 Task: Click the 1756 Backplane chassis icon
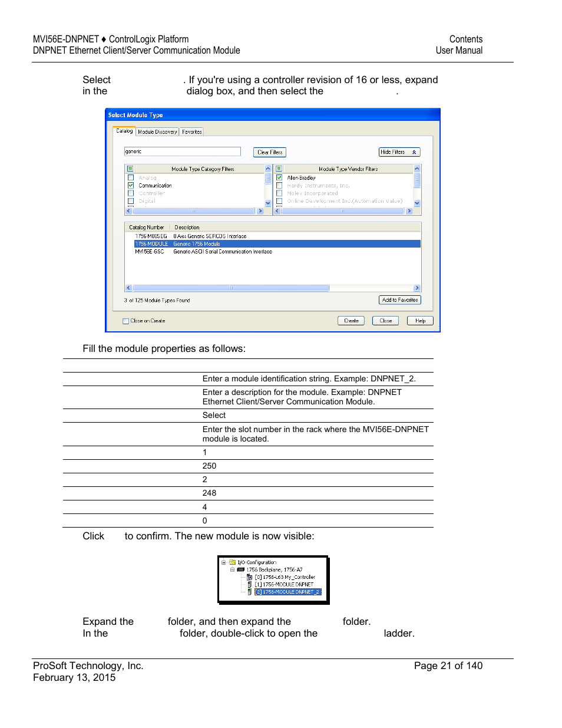coord(241,570)
